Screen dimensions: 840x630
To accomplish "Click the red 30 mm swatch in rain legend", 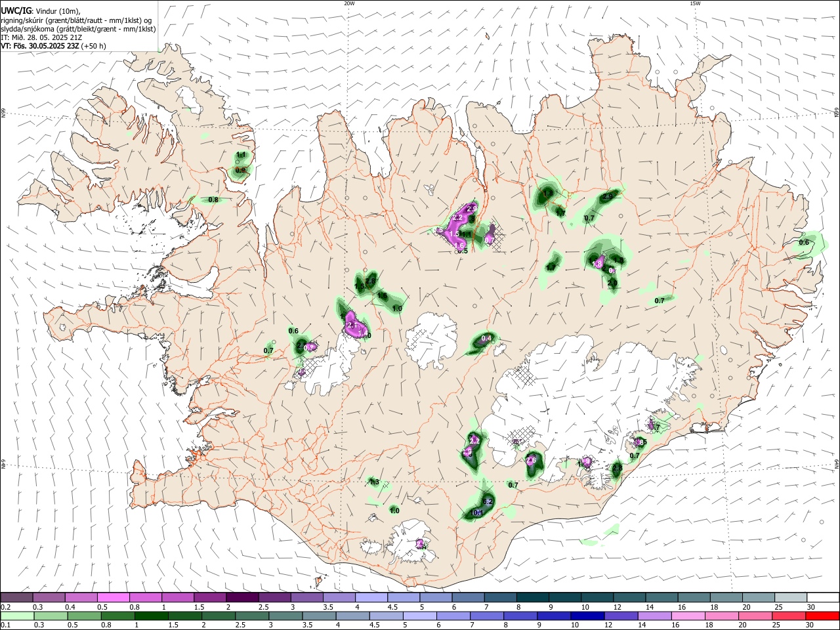I will click(x=823, y=616).
